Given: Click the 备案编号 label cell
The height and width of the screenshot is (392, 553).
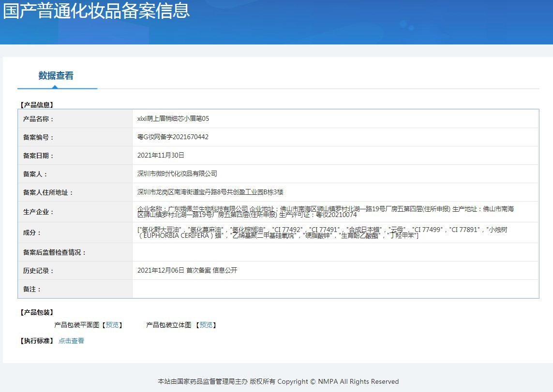Looking at the screenshot, I should [x=75, y=137].
